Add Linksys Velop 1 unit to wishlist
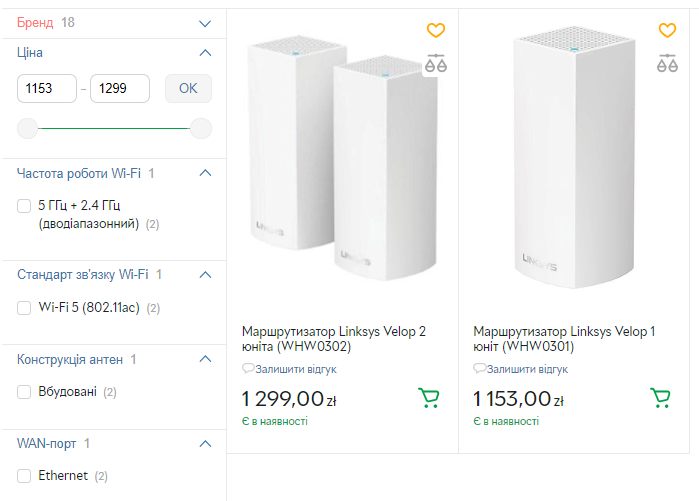Viewport: 699px width, 501px height. click(667, 31)
